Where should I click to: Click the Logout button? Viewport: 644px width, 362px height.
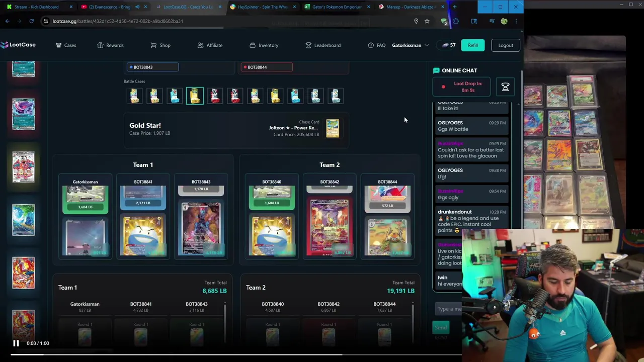click(x=506, y=45)
